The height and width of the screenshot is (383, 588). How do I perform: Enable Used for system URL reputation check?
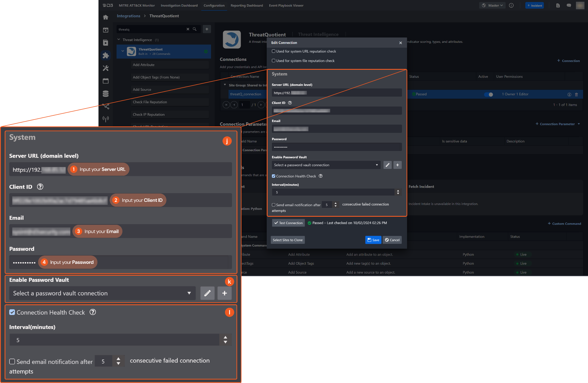(x=274, y=51)
